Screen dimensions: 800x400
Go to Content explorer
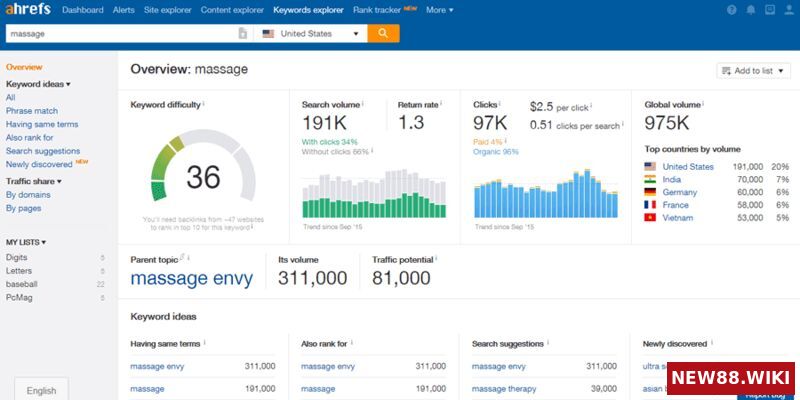pos(232,10)
